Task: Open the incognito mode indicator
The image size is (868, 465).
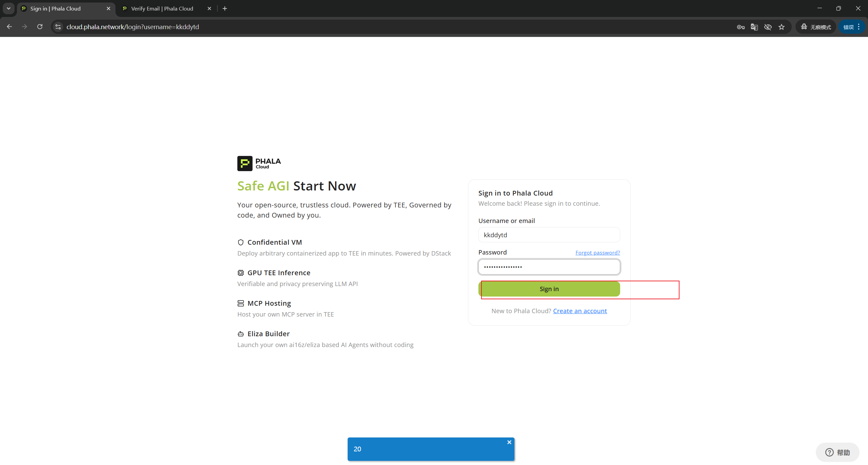Action: (816, 27)
